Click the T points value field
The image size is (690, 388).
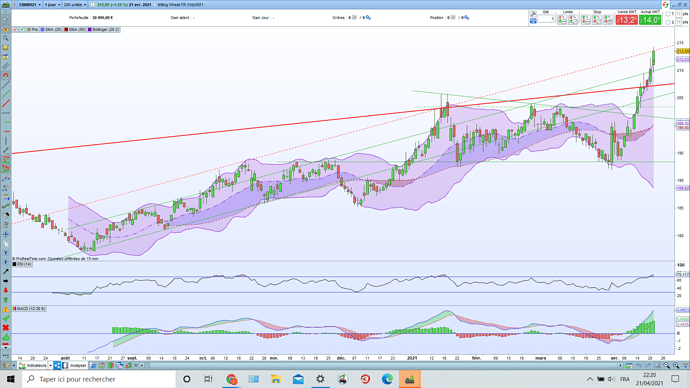[x=679, y=14]
